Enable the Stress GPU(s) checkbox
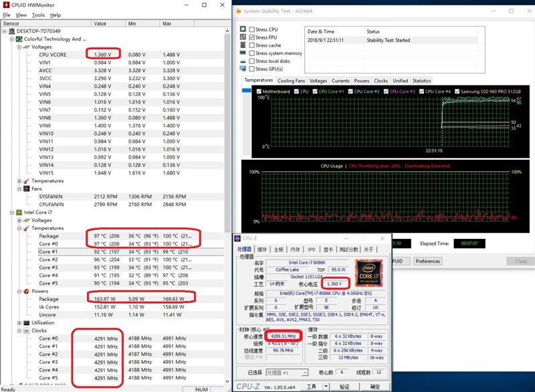The image size is (535, 392). tap(252, 69)
